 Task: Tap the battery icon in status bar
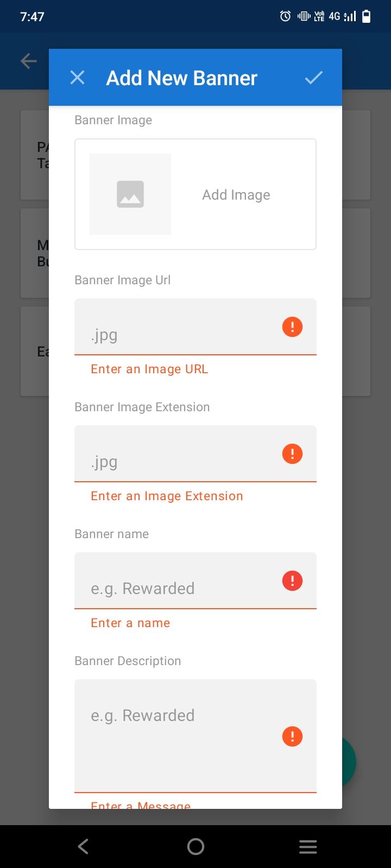[x=367, y=16]
